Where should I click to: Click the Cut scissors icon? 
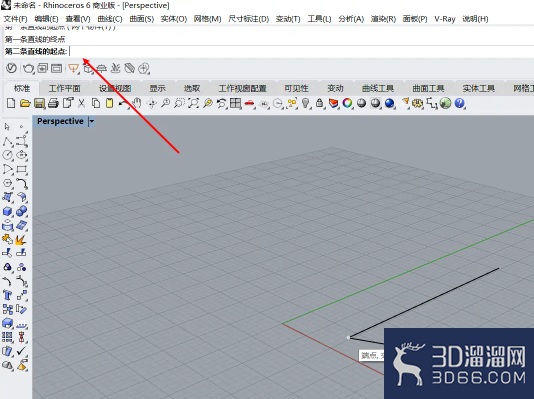81,103
